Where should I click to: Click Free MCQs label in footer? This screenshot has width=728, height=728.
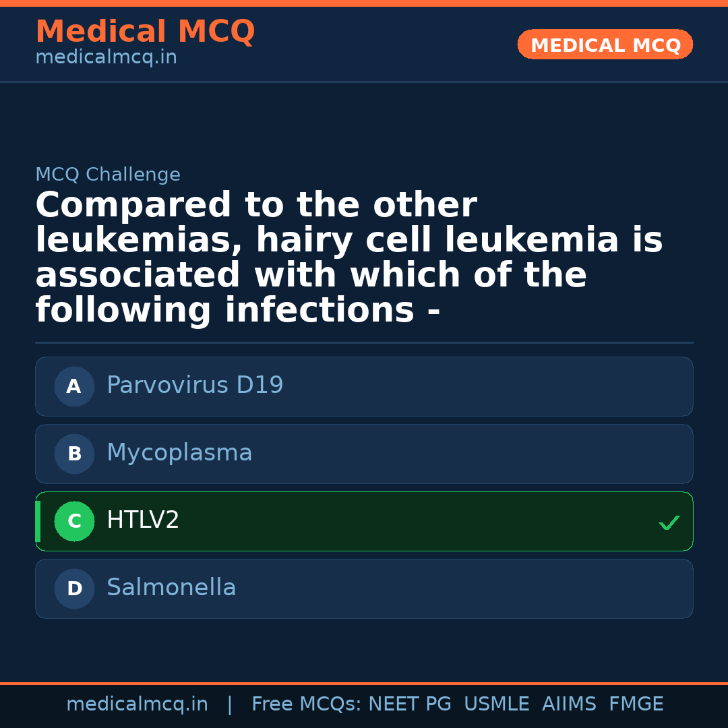307,704
